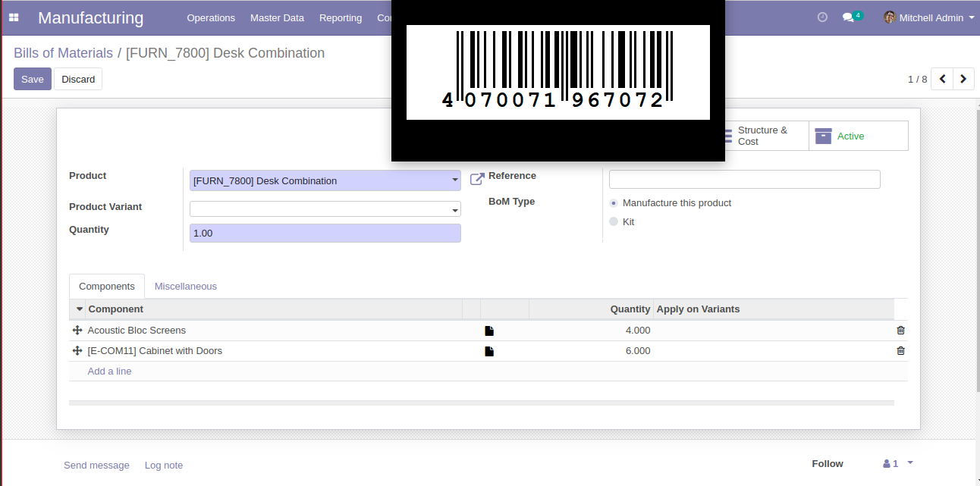This screenshot has height=486, width=980.
Task: Open the apps grid menu icon
Action: (x=14, y=17)
